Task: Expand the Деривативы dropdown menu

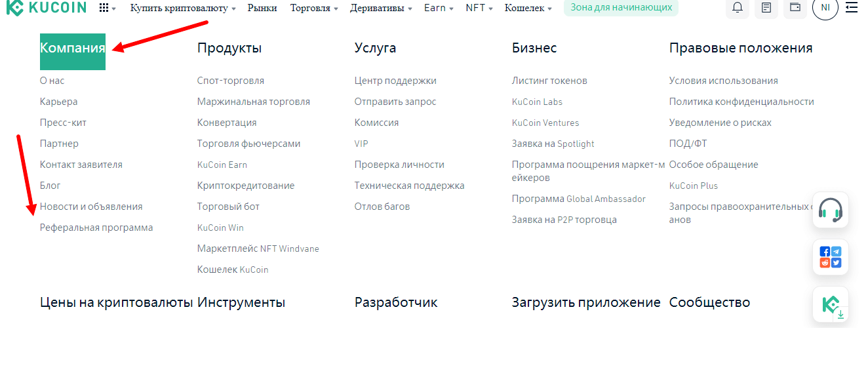Action: coord(381,8)
